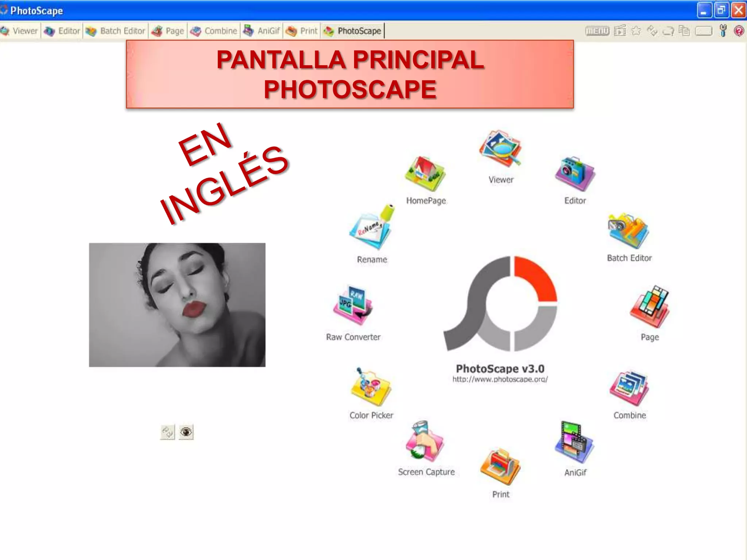Open the photoscape.org website link

500,380
